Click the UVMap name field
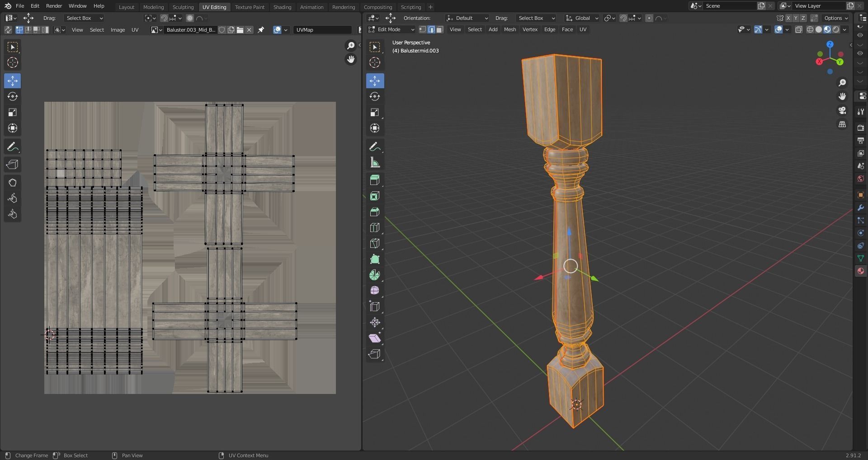Screen dimensions: 868x460 pyautogui.click(x=322, y=30)
